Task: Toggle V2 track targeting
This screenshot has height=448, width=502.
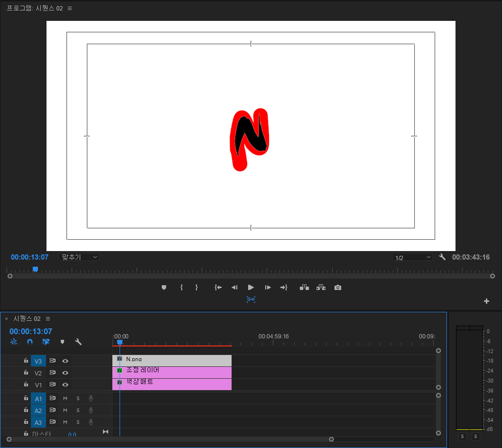Action: 38,373
